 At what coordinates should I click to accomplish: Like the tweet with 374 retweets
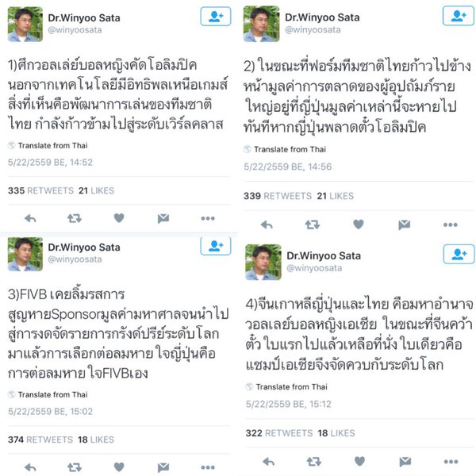point(119,467)
